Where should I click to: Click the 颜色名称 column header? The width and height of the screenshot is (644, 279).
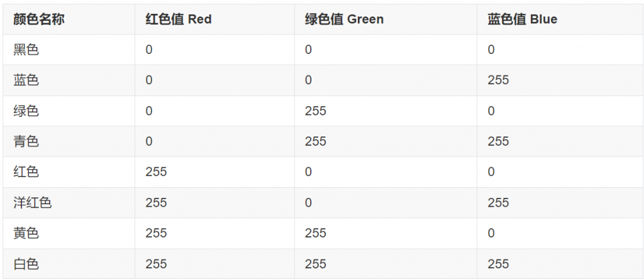coord(38,19)
